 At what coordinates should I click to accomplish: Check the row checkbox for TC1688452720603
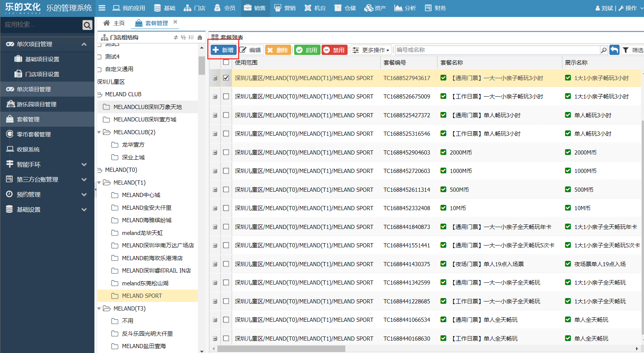pos(226,171)
